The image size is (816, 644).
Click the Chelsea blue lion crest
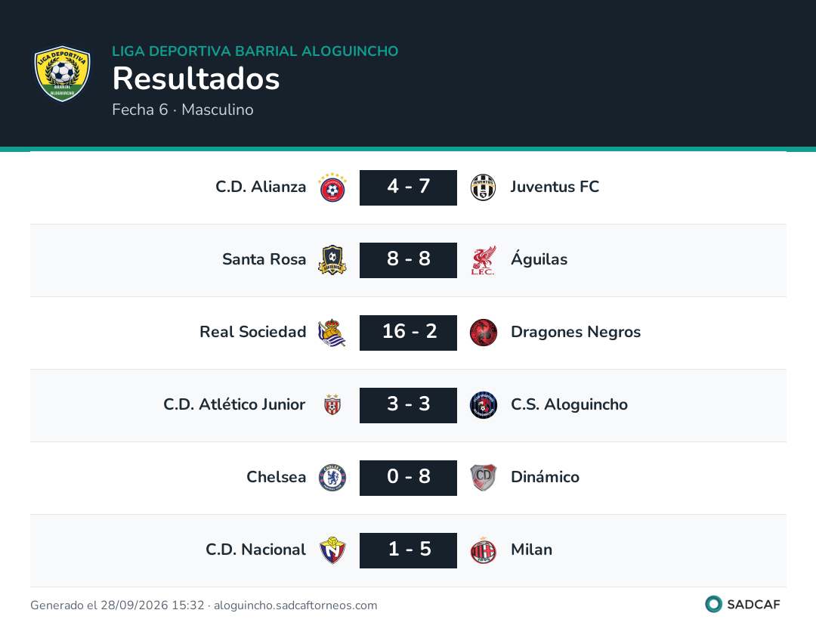pyautogui.click(x=332, y=478)
